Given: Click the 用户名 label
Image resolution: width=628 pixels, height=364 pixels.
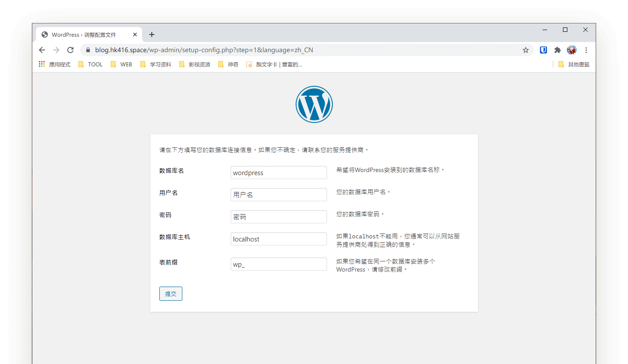Looking at the screenshot, I should click(x=169, y=193).
